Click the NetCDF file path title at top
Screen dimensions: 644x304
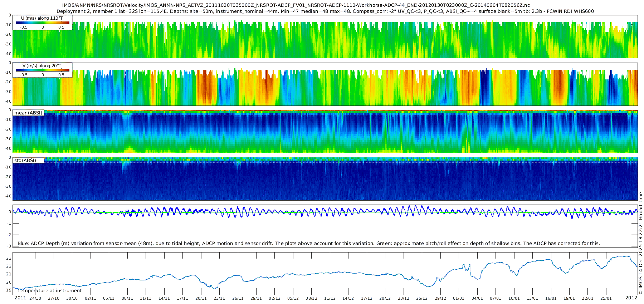[296, 5]
